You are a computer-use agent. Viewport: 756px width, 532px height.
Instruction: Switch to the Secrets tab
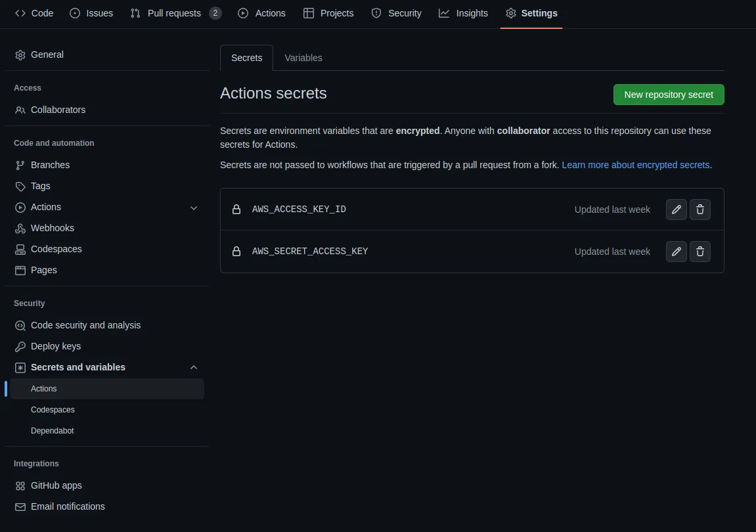[x=246, y=58]
